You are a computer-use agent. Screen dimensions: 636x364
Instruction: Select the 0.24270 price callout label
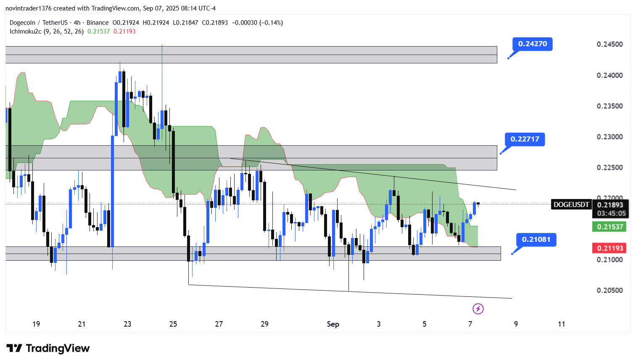tap(532, 44)
